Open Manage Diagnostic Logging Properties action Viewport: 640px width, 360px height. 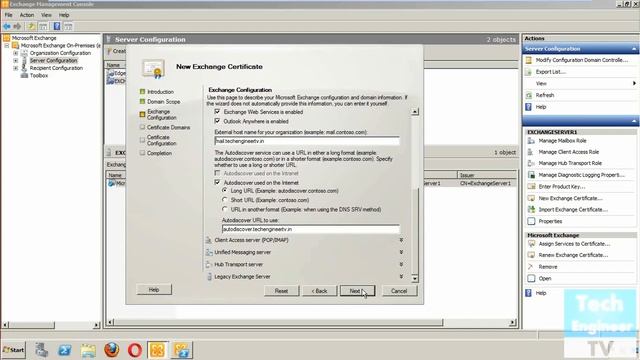pos(581,175)
